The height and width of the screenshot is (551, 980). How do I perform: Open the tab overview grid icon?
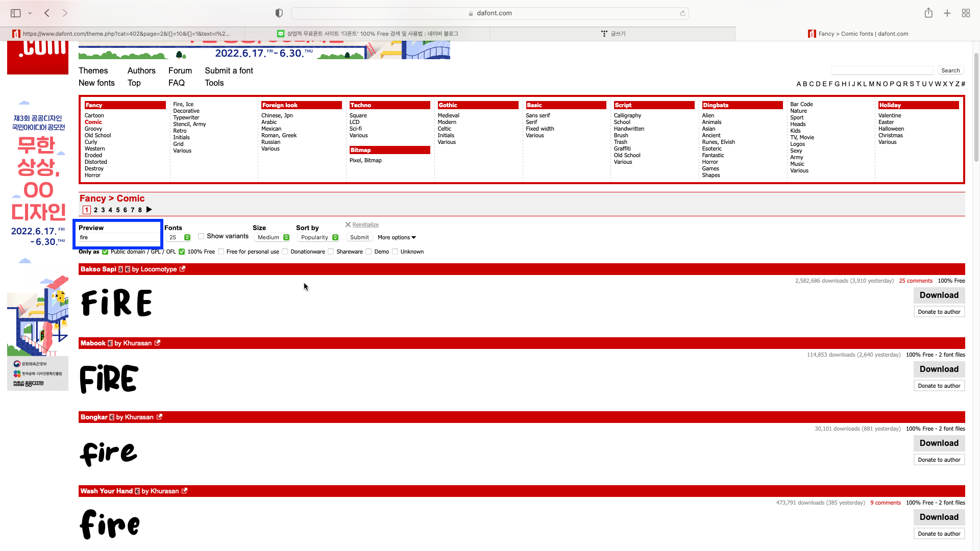click(x=966, y=13)
